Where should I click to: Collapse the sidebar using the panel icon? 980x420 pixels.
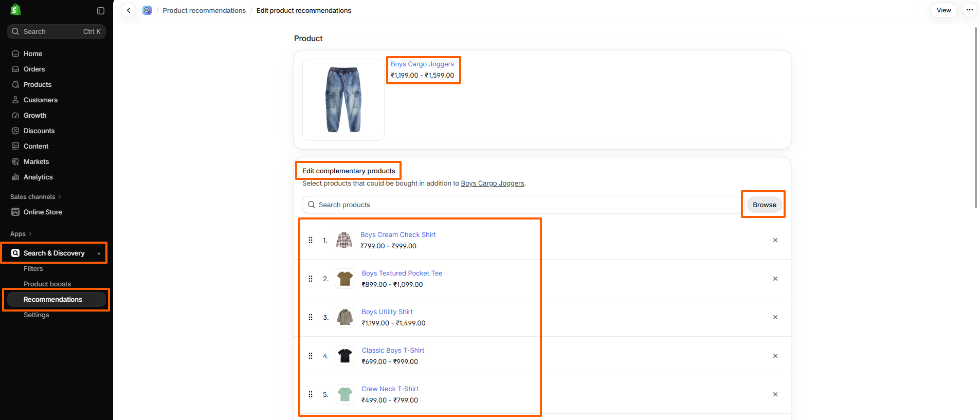click(x=101, y=11)
